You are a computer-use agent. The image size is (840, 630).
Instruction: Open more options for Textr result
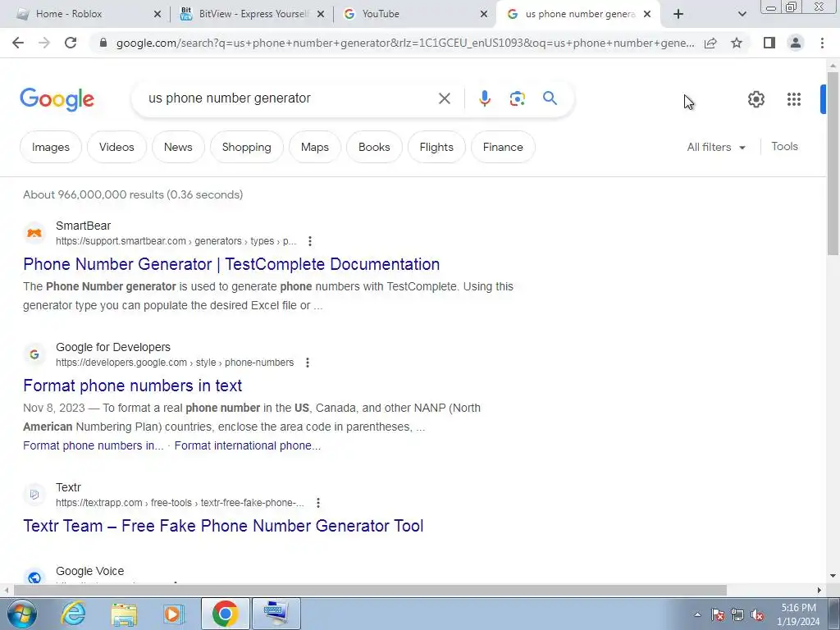point(318,503)
